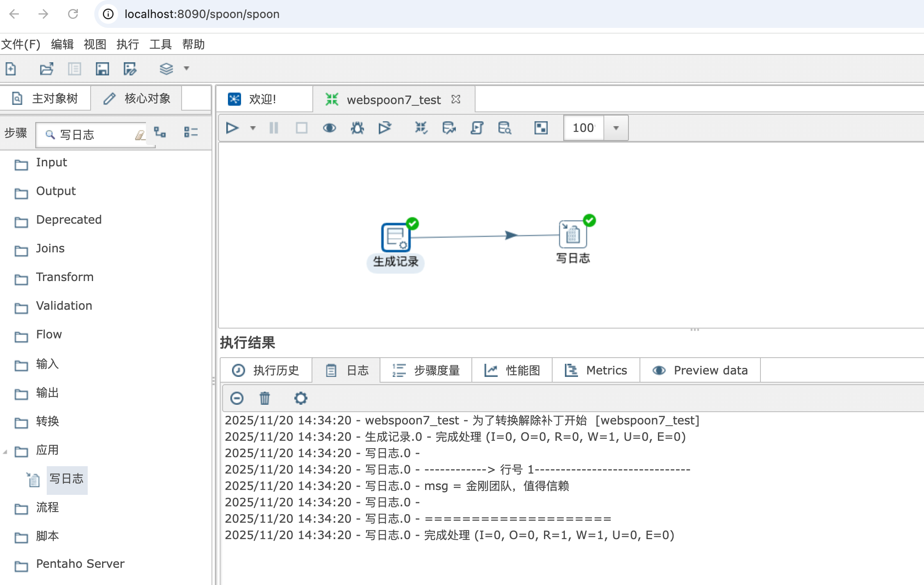This screenshot has height=585, width=924.
Task: Save the transformation with the floppy disk icon
Action: 102,68
